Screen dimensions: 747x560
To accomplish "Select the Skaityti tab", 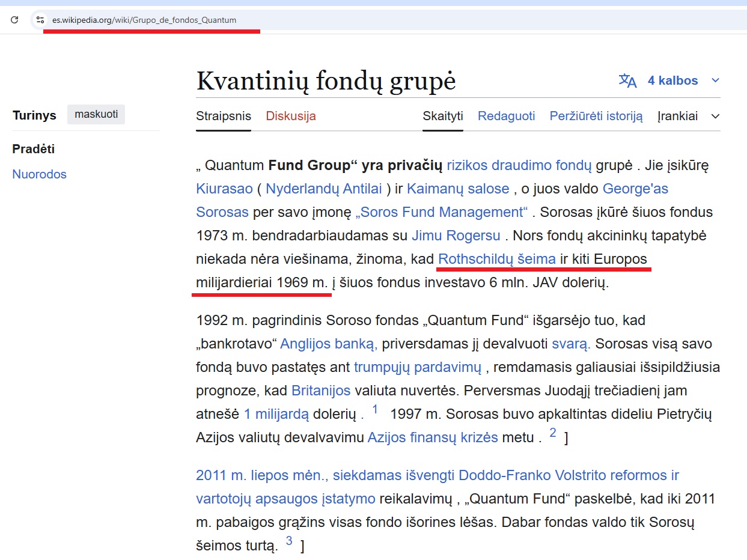I will coord(443,116).
